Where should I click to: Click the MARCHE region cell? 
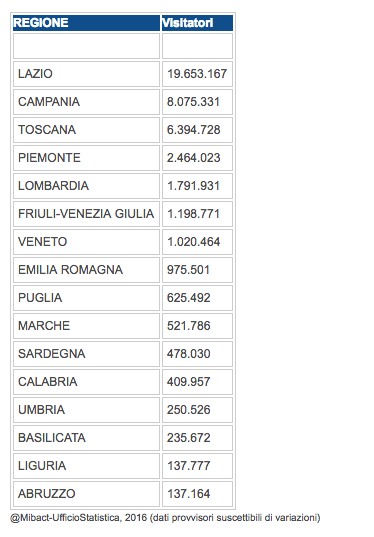(x=86, y=326)
